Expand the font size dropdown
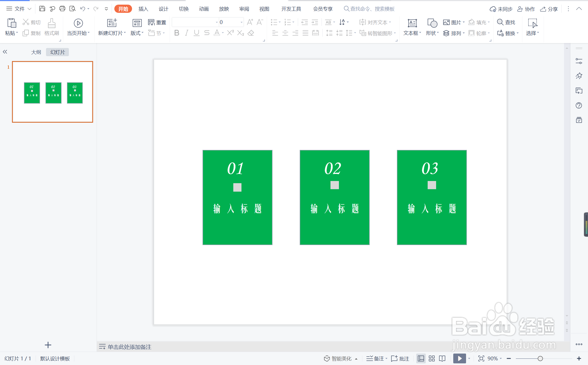 point(241,22)
